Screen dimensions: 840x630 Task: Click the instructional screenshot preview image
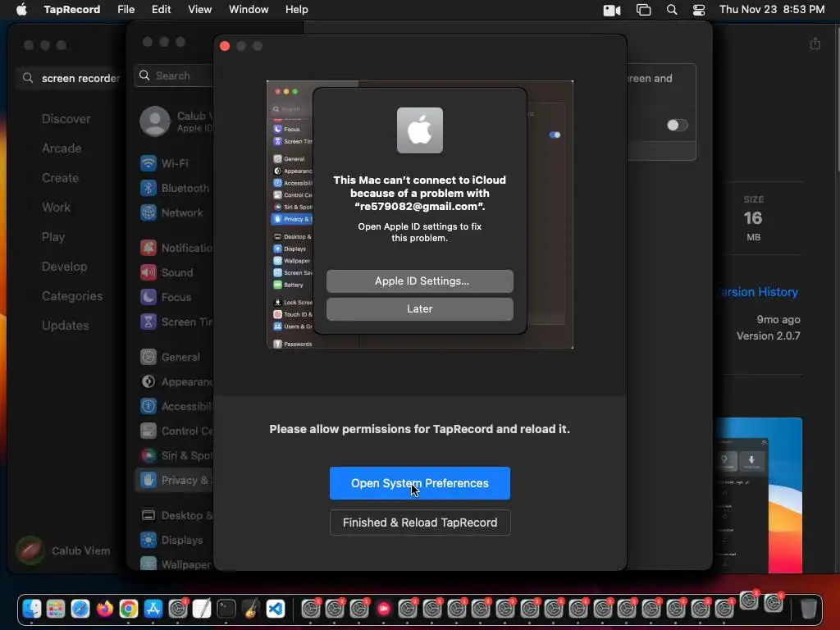(x=419, y=214)
